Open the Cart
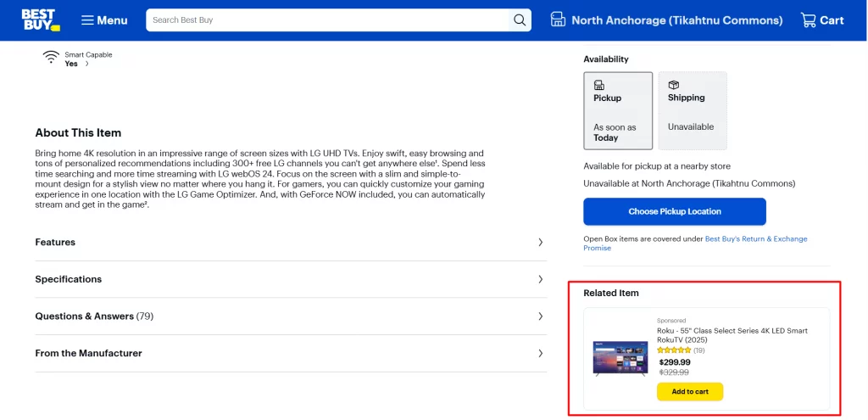This screenshot has width=868, height=420. (x=822, y=20)
